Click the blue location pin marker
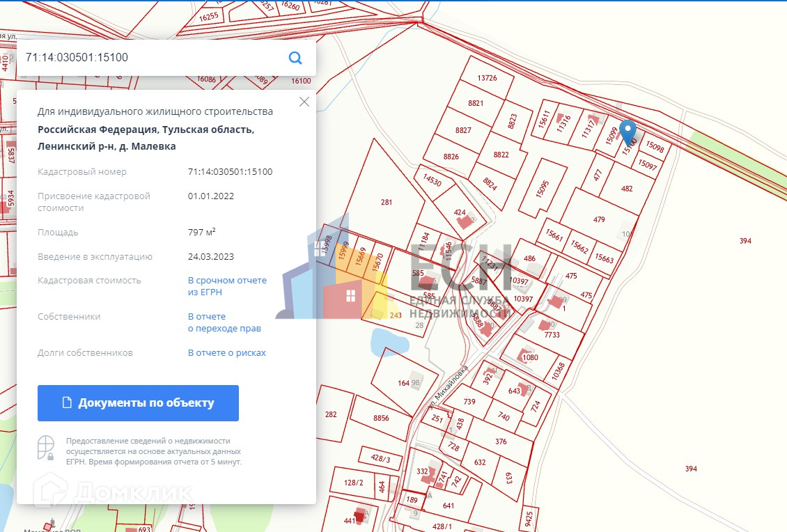 [628, 132]
